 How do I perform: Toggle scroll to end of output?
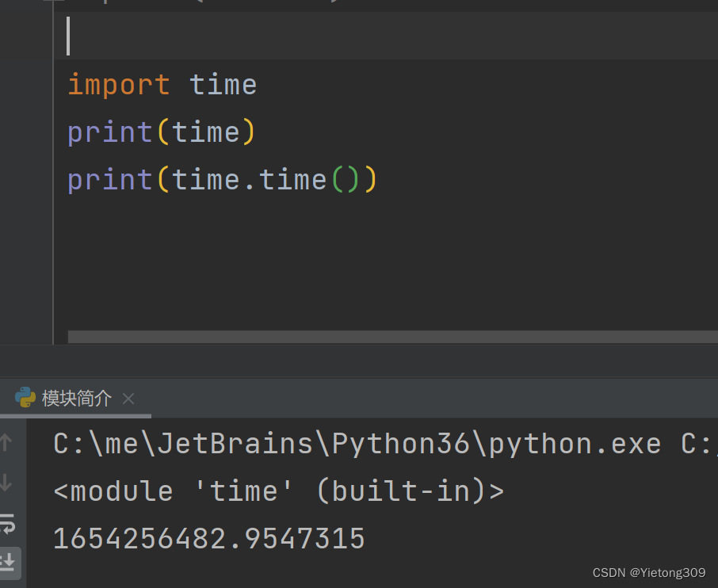(x=10, y=562)
